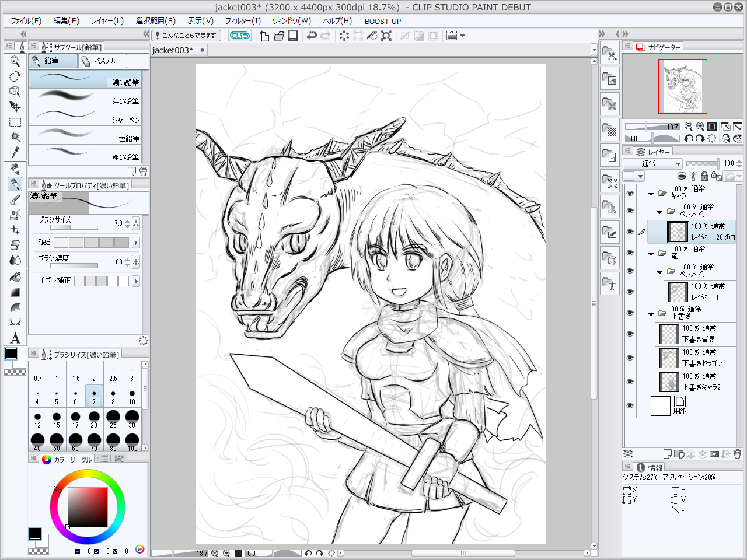Delete the sub tool with trash icon

[143, 171]
